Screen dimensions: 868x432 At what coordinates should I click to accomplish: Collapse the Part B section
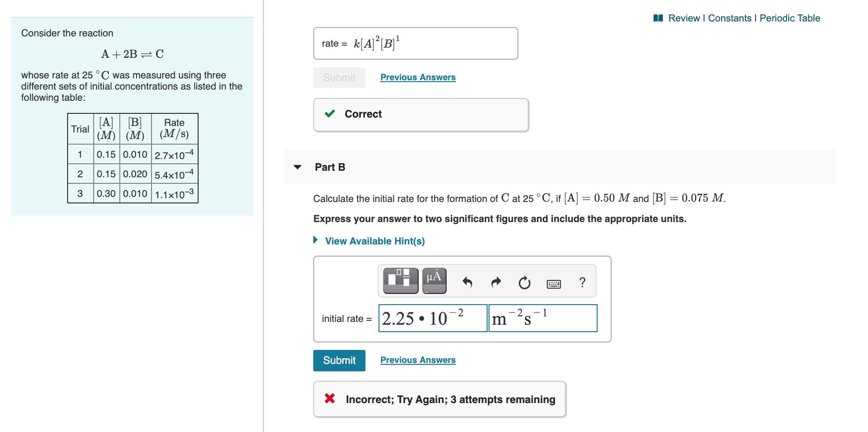(x=298, y=167)
